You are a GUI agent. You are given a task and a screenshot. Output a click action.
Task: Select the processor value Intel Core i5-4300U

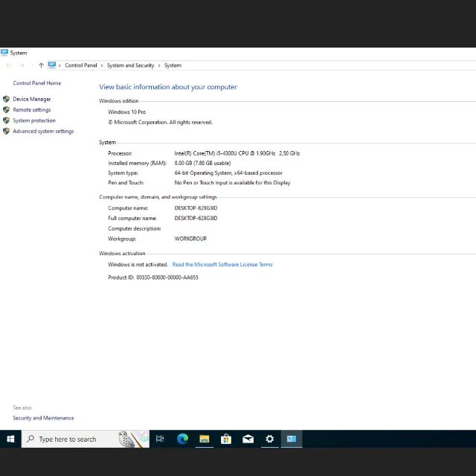coord(237,153)
